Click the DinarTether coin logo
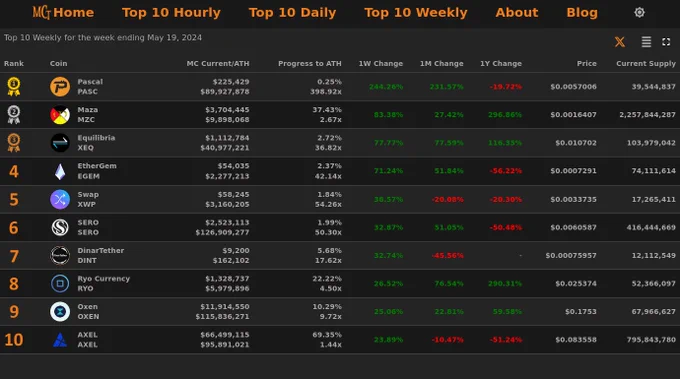Viewport: 680px width, 379px height. [60, 255]
